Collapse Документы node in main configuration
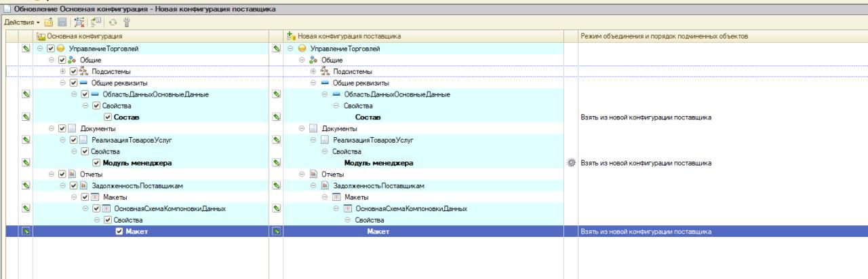The width and height of the screenshot is (868, 279). coord(52,128)
